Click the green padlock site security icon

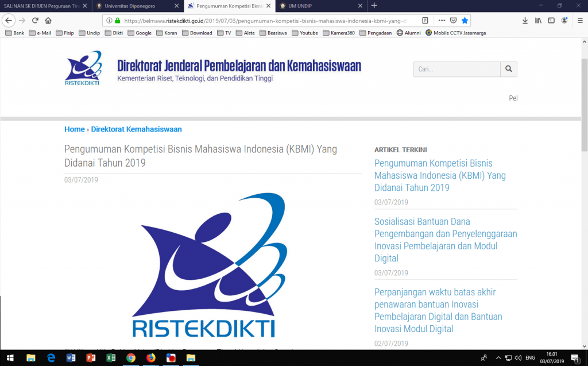click(x=118, y=21)
